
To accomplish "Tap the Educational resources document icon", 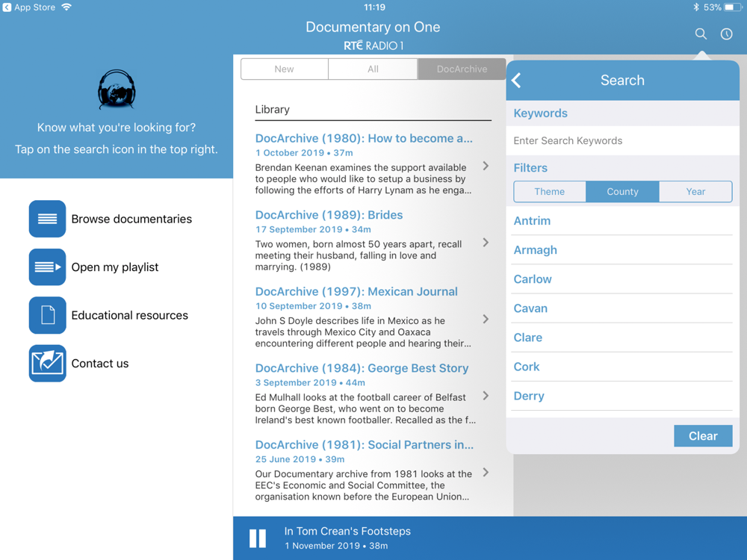I will (x=47, y=315).
